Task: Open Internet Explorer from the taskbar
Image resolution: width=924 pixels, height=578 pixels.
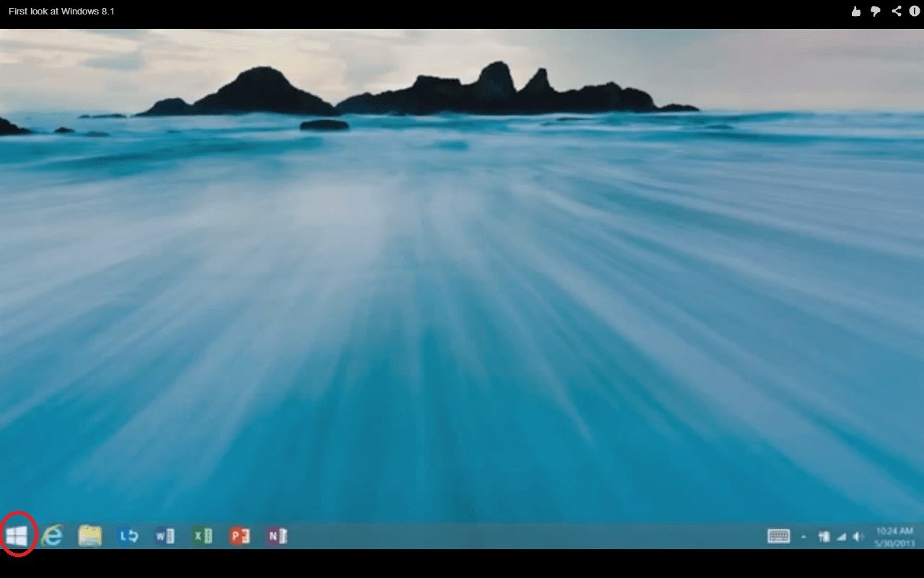Action: click(x=52, y=535)
